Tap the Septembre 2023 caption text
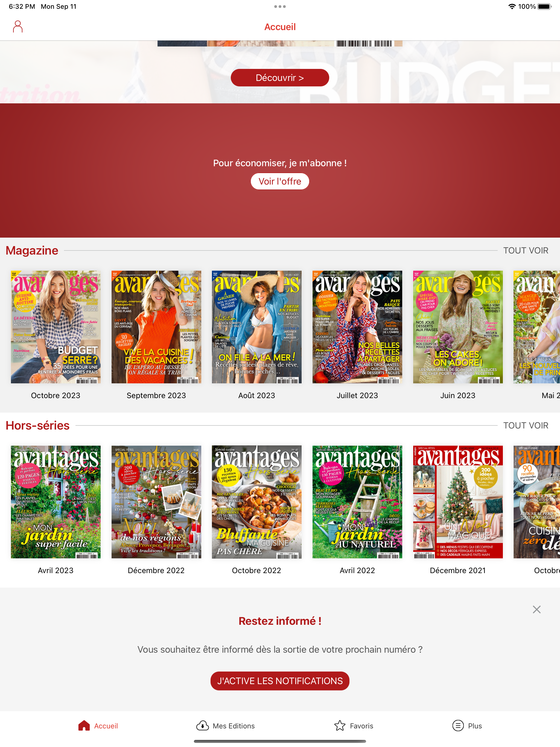 coord(156,395)
